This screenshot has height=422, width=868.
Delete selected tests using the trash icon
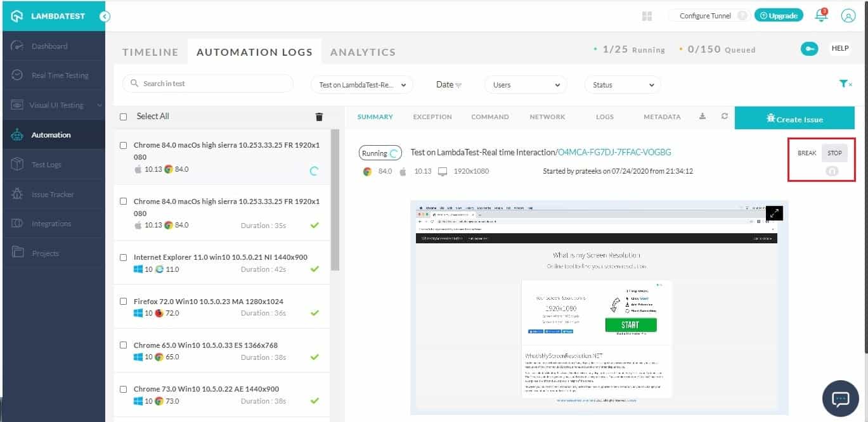tap(319, 117)
